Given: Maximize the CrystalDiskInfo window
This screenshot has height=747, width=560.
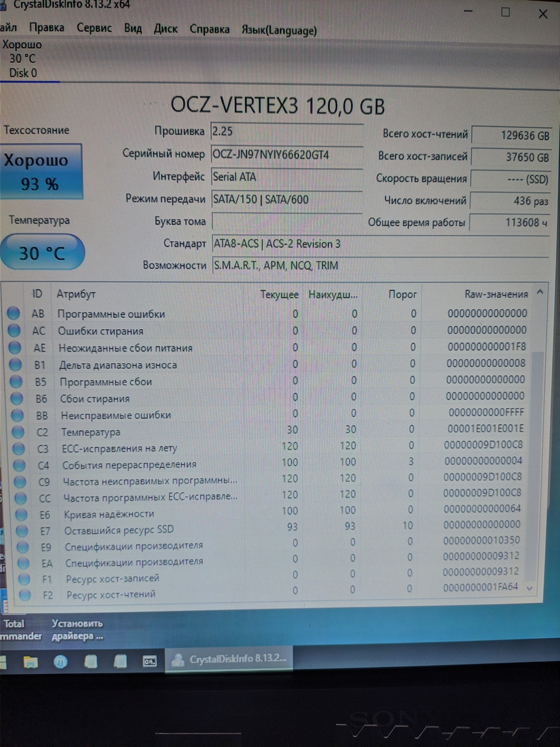Looking at the screenshot, I should pos(505,12).
